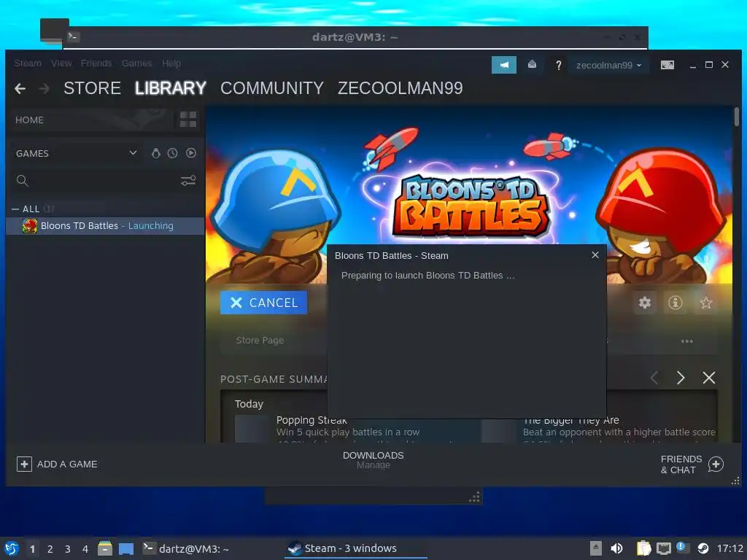This screenshot has height=560, width=747.
Task: Click 'Preparing to launch Bloons TD Battles' text
Action: click(x=427, y=275)
